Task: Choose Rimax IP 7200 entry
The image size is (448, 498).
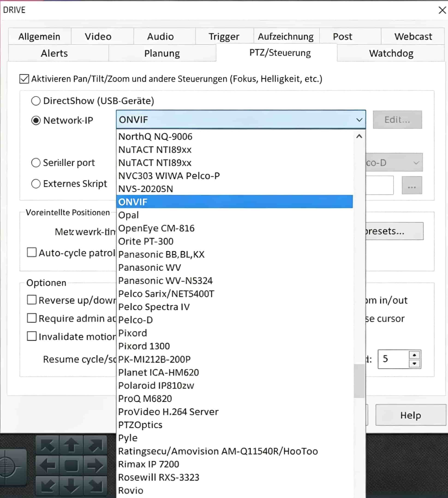Action: coord(235,464)
